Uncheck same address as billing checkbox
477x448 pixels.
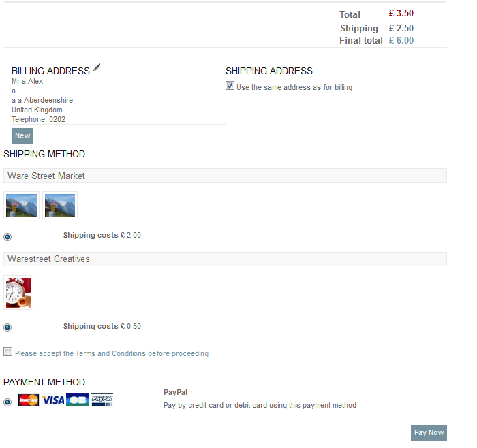[230, 86]
